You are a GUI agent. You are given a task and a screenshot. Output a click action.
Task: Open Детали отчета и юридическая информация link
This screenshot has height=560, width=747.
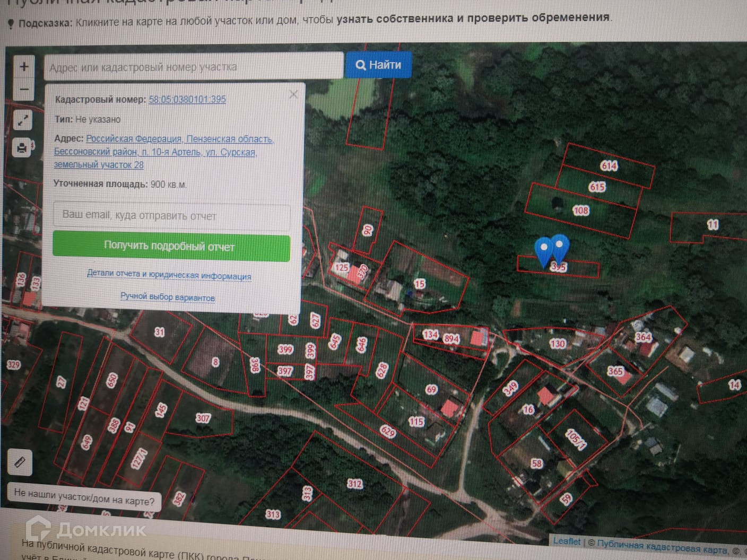point(169,275)
